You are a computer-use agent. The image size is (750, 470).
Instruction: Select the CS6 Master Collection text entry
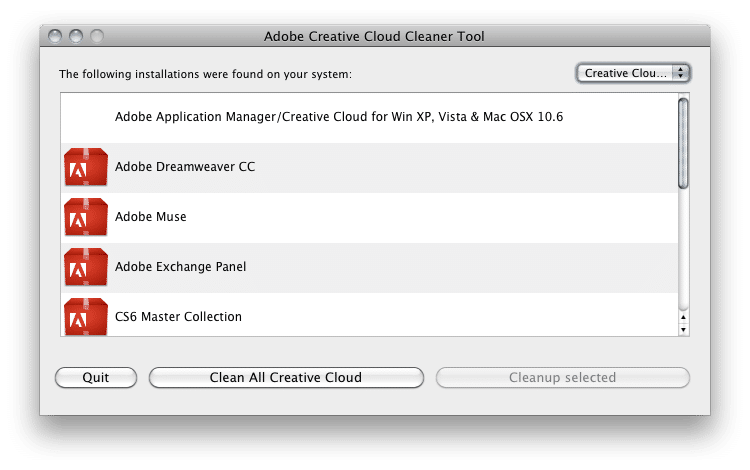pos(178,317)
